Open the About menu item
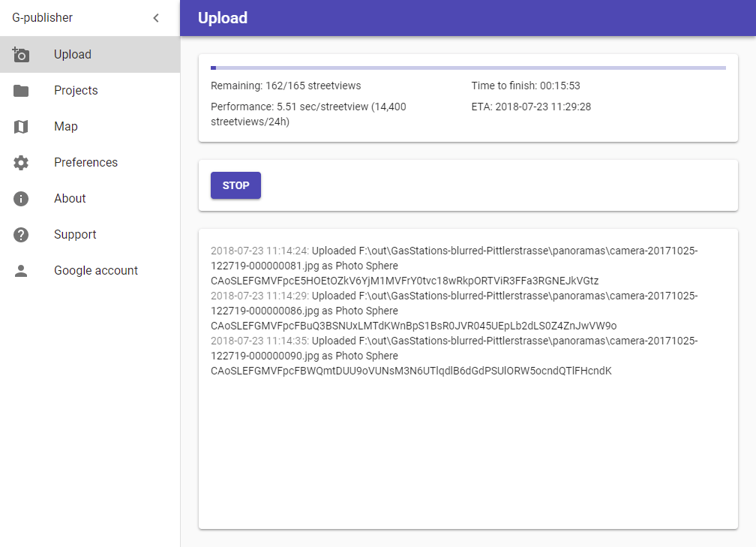 90,199
